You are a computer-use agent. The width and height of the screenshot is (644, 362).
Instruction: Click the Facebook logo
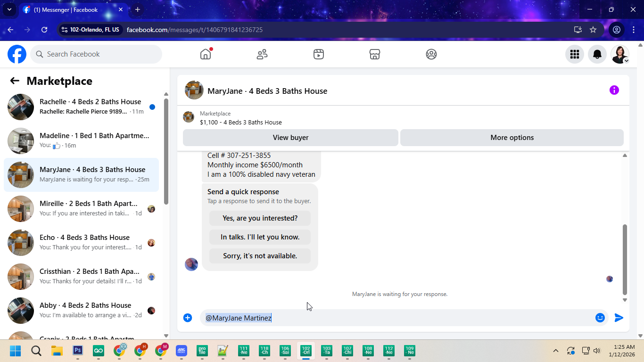[17, 54]
